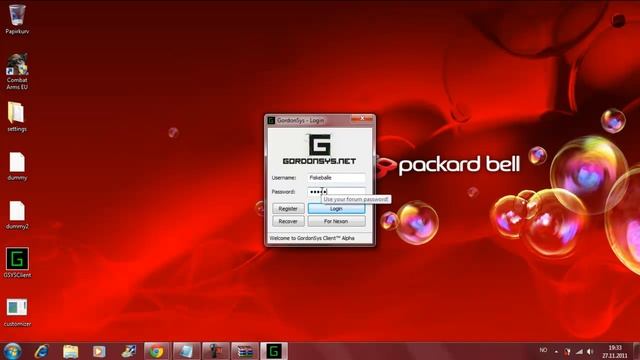Image resolution: width=640 pixels, height=360 pixels.
Task: Click into the Username field
Action: 336,178
